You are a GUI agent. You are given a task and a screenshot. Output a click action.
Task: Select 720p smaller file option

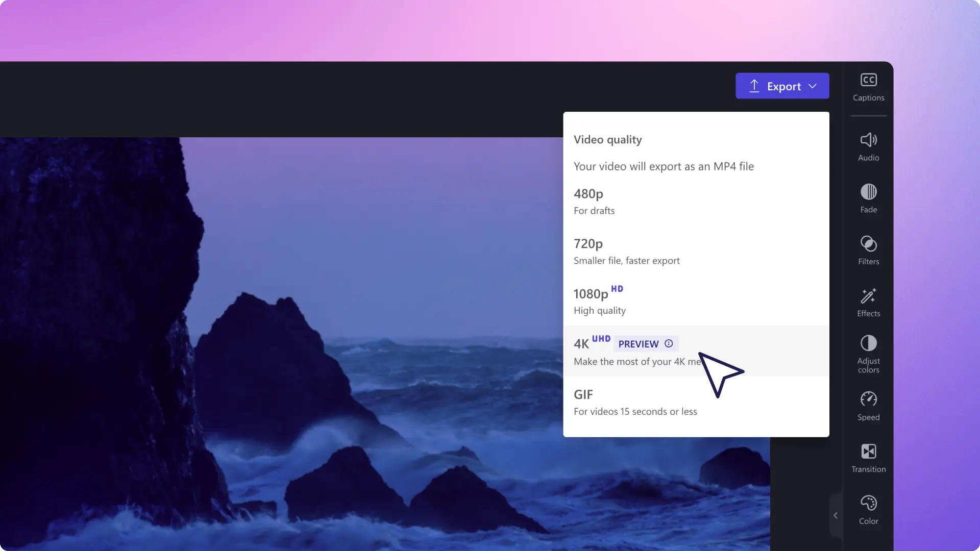(696, 251)
